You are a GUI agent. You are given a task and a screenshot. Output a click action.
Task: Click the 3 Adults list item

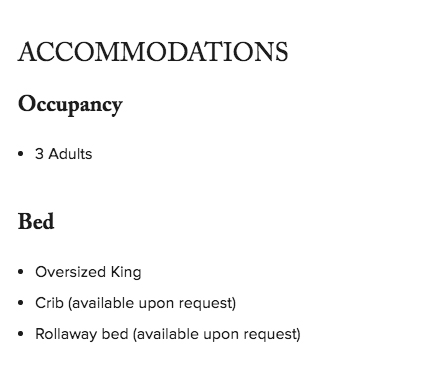(x=64, y=154)
